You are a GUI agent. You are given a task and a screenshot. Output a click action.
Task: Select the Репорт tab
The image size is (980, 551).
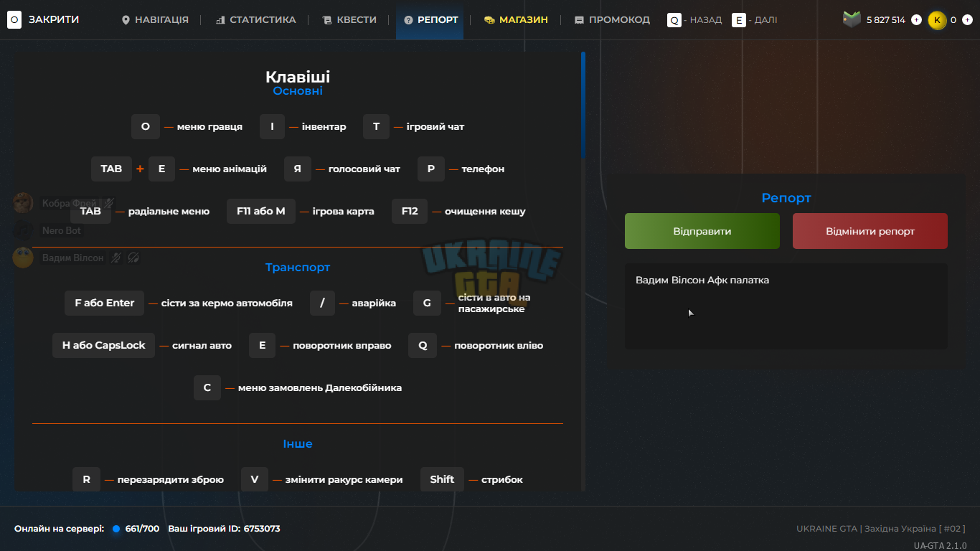point(430,20)
